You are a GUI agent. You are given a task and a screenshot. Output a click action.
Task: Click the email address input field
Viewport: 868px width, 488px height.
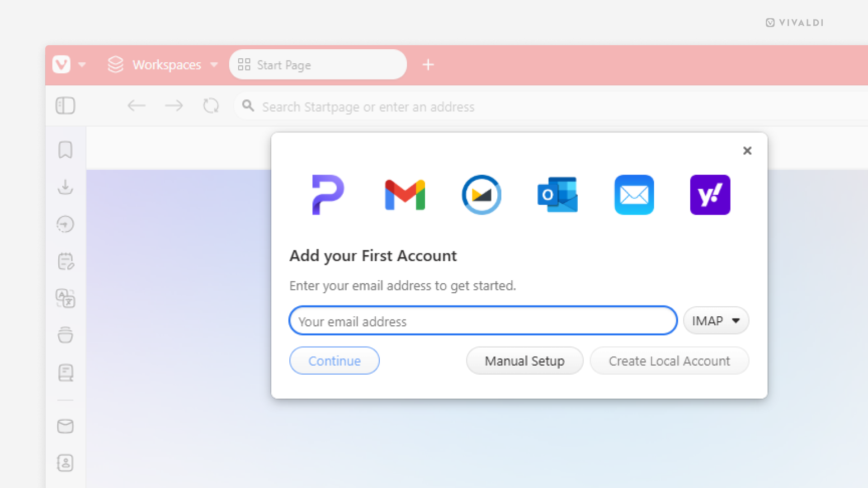[x=483, y=321]
